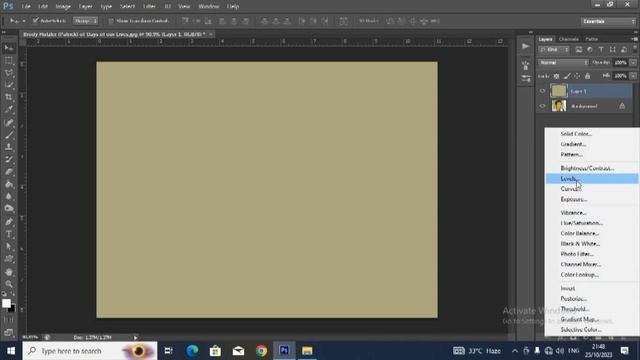640x360 pixels.
Task: Click the background color swatch
Action: coord(13,309)
